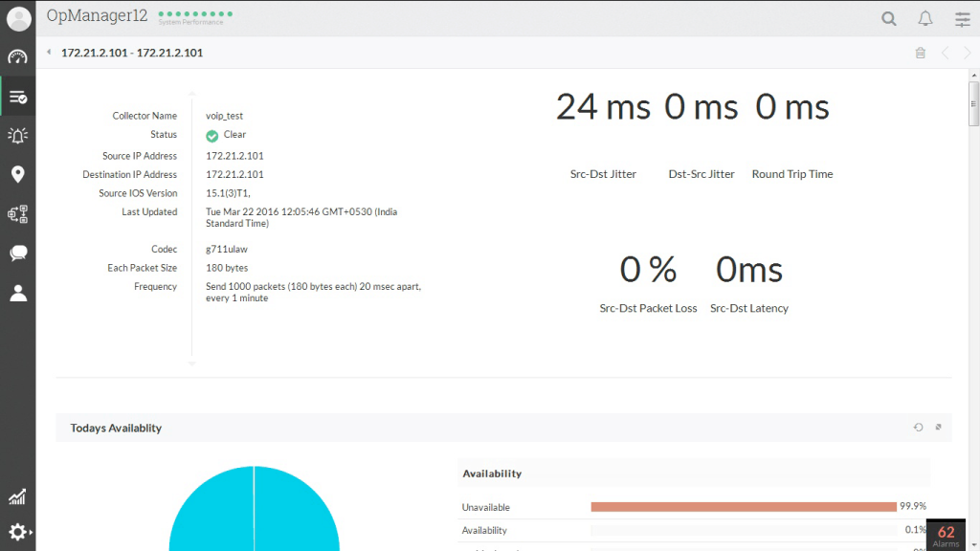Viewport: 980px width, 551px height.
Task: Delete this monitor using the trash icon
Action: (921, 54)
